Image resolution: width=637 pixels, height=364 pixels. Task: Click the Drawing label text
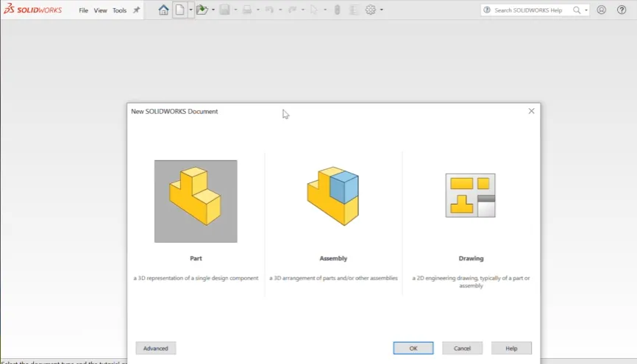pos(471,258)
